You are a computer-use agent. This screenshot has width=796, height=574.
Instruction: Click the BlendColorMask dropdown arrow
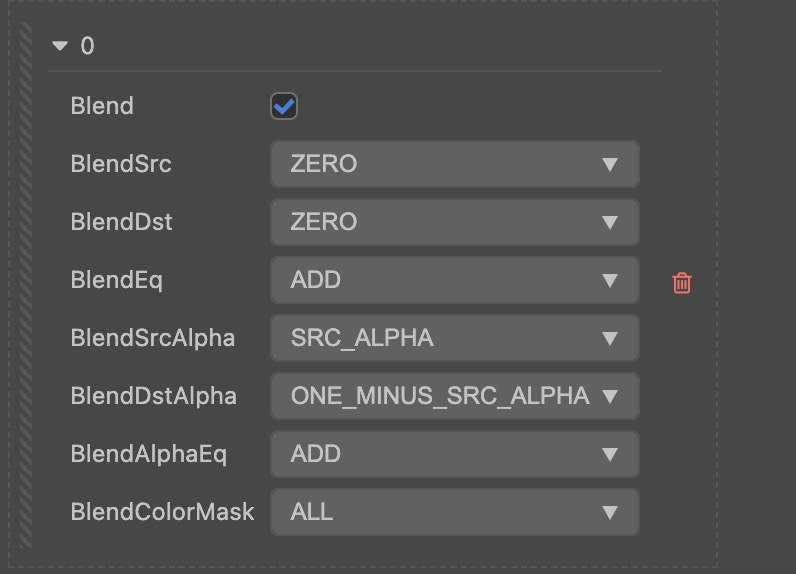(610, 513)
